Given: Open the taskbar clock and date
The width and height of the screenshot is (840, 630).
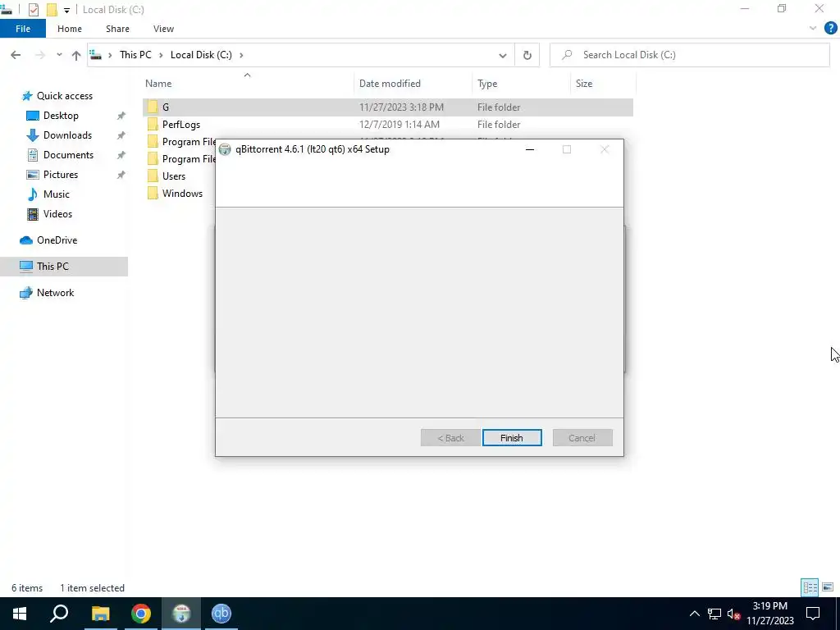Looking at the screenshot, I should (x=769, y=614).
